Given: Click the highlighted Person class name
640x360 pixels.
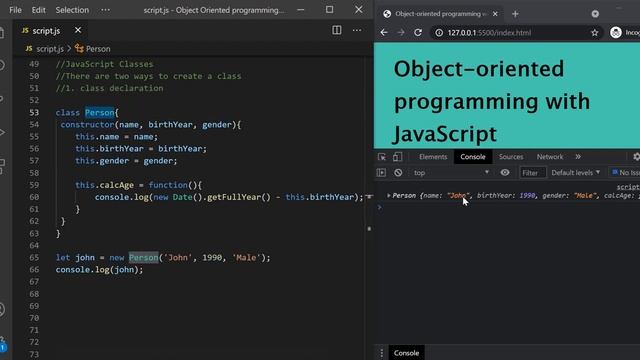Looking at the screenshot, I should [100, 113].
